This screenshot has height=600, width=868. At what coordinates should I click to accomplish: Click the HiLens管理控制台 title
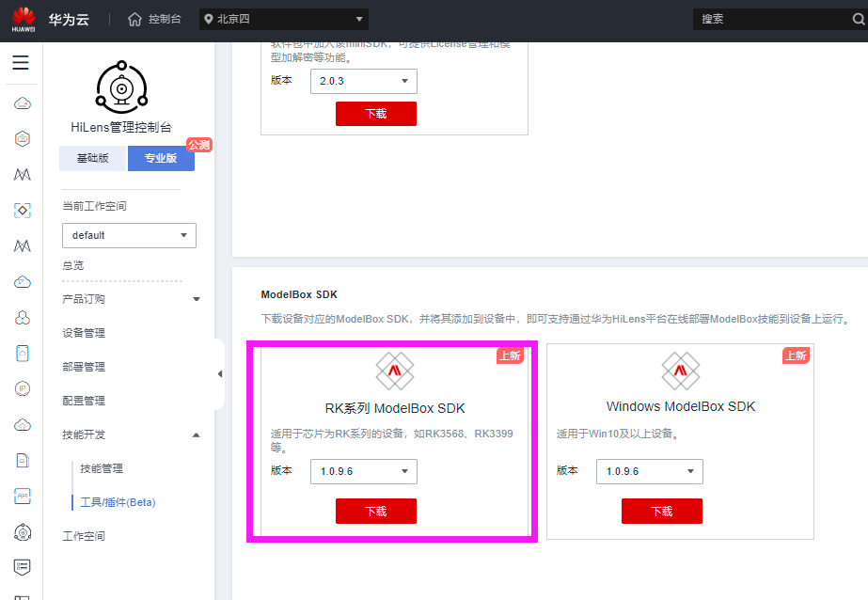(x=121, y=127)
